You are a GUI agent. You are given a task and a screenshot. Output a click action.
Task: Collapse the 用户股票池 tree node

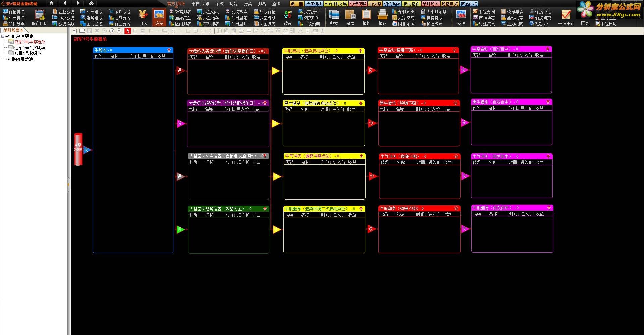pos(3,36)
